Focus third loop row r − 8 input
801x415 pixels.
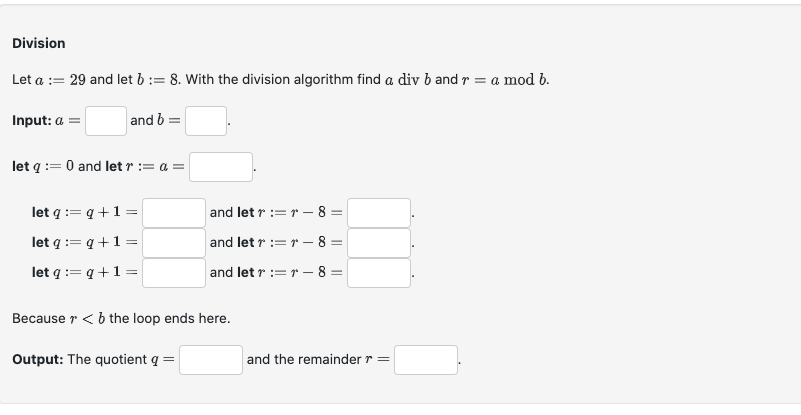click(x=379, y=272)
